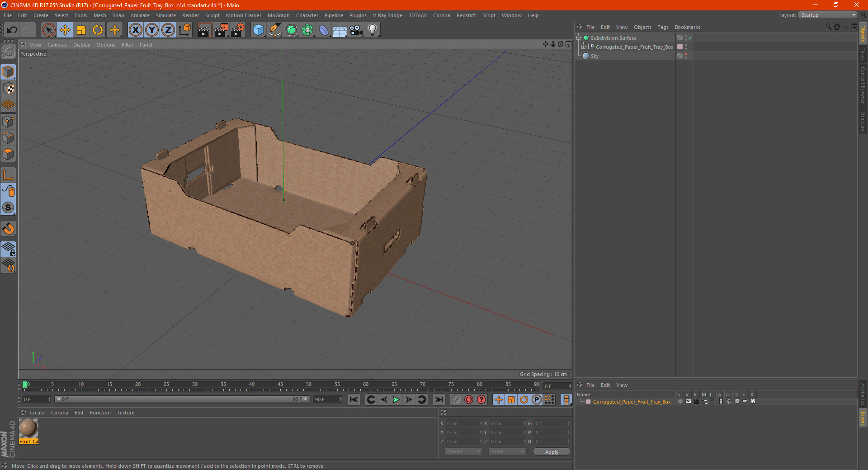Click the end frame 90 F field

coord(328,399)
